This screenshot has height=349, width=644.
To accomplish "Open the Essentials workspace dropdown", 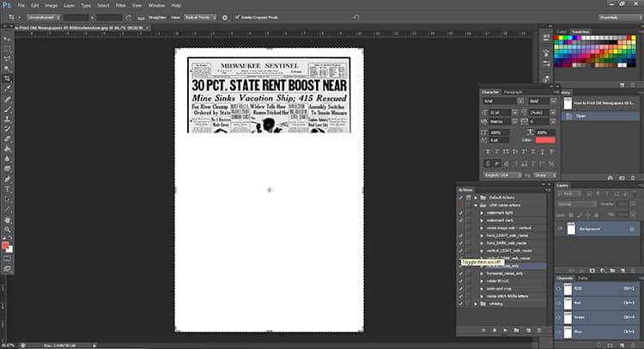I will (x=619, y=17).
